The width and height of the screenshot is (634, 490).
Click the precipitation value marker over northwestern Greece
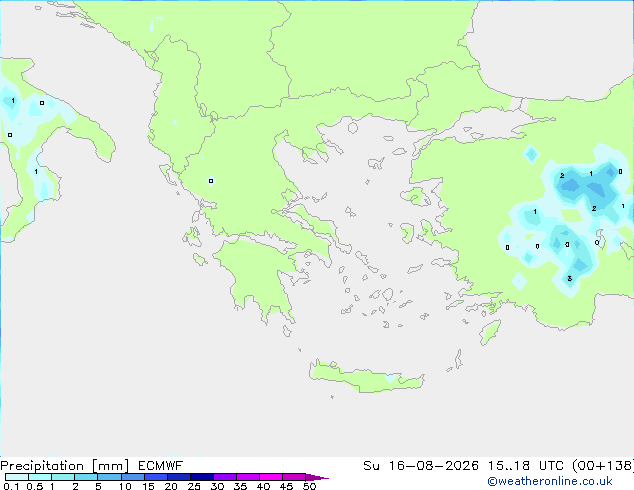tap(211, 181)
